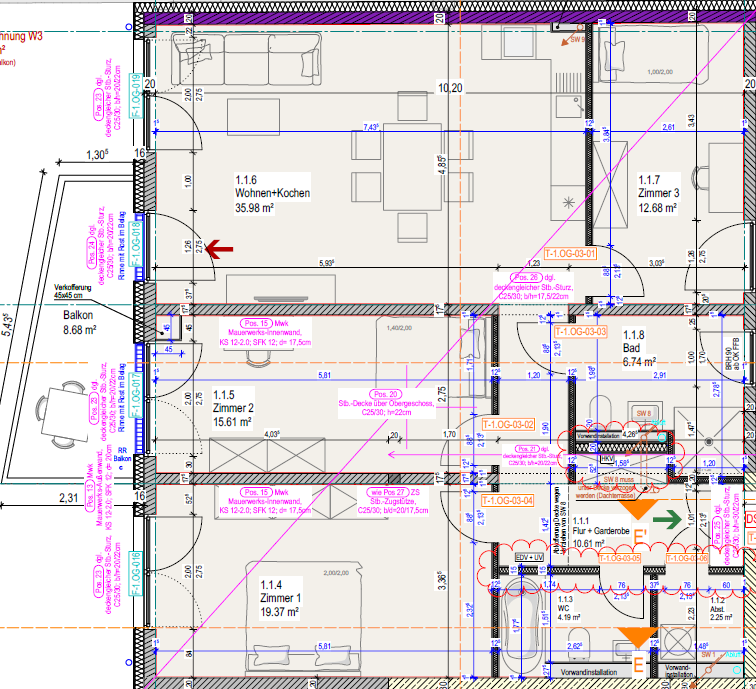The image size is (756, 689).
Task: Click room label 1.1.1 Flur + Garderobe
Action: coord(601,532)
